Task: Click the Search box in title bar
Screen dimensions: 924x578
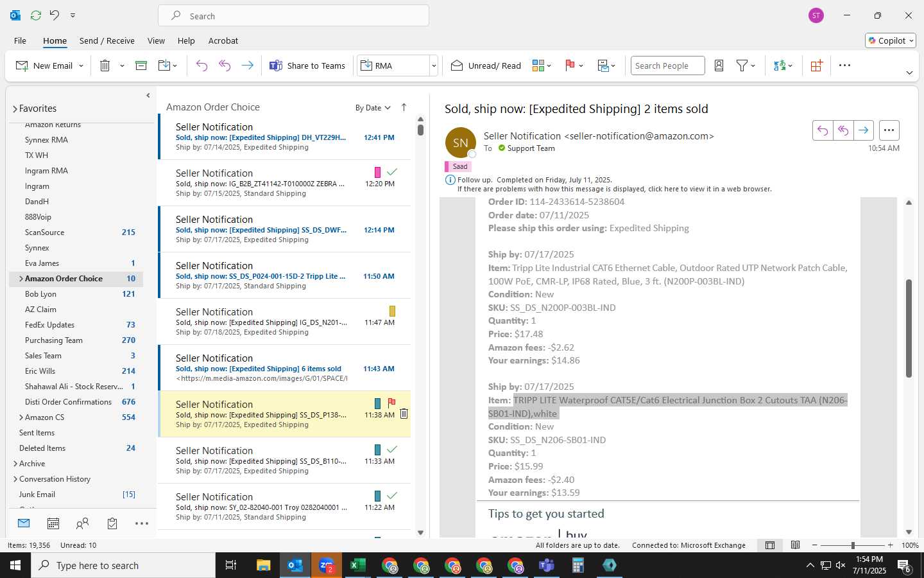Action: point(293,16)
